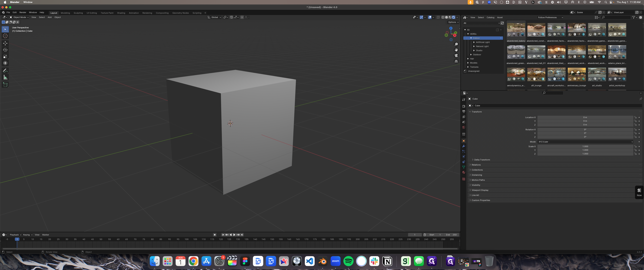Expand the Artificial Light catalog

[x=474, y=42]
